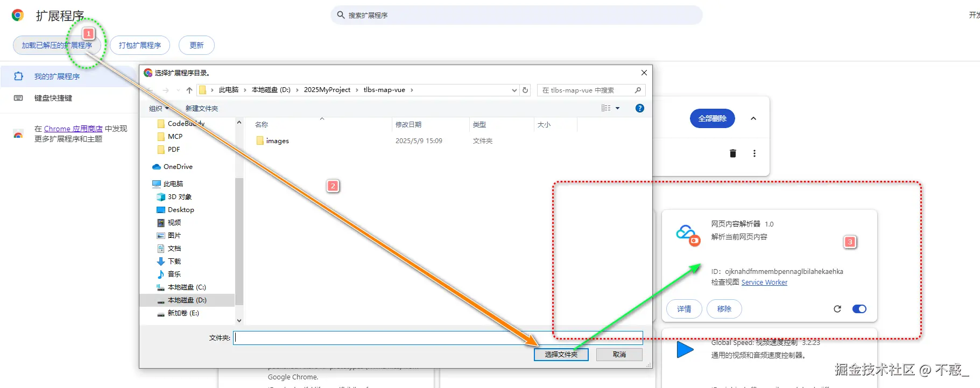Image resolution: width=980 pixels, height=388 pixels.
Task: Close the 选择扩展程序目录 dialog
Action: [644, 73]
